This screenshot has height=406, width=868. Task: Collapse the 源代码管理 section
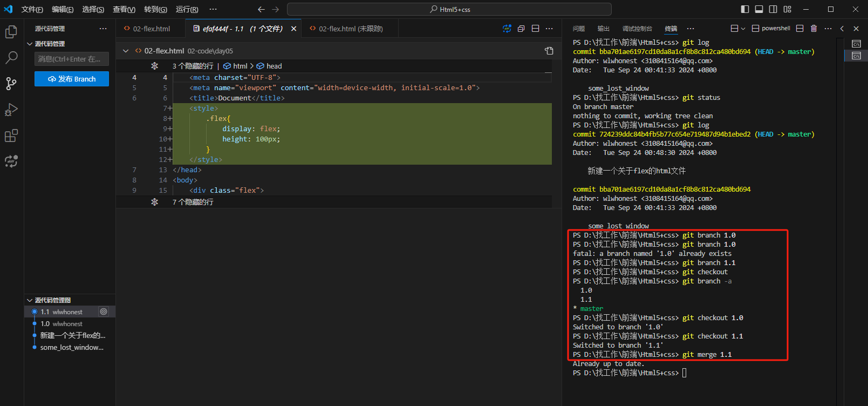[x=30, y=44]
